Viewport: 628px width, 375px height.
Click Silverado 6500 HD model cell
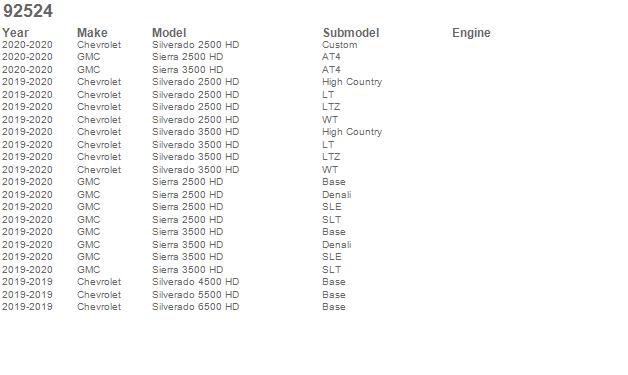(195, 307)
